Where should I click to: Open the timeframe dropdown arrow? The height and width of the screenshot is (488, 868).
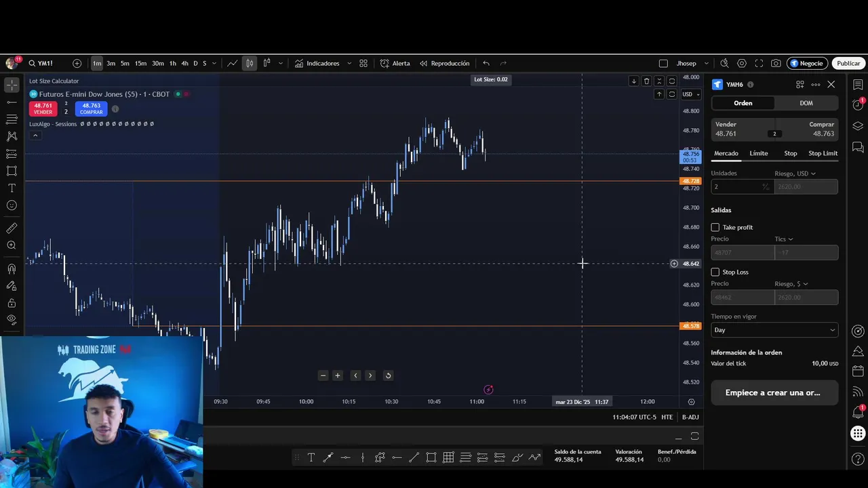(214, 63)
